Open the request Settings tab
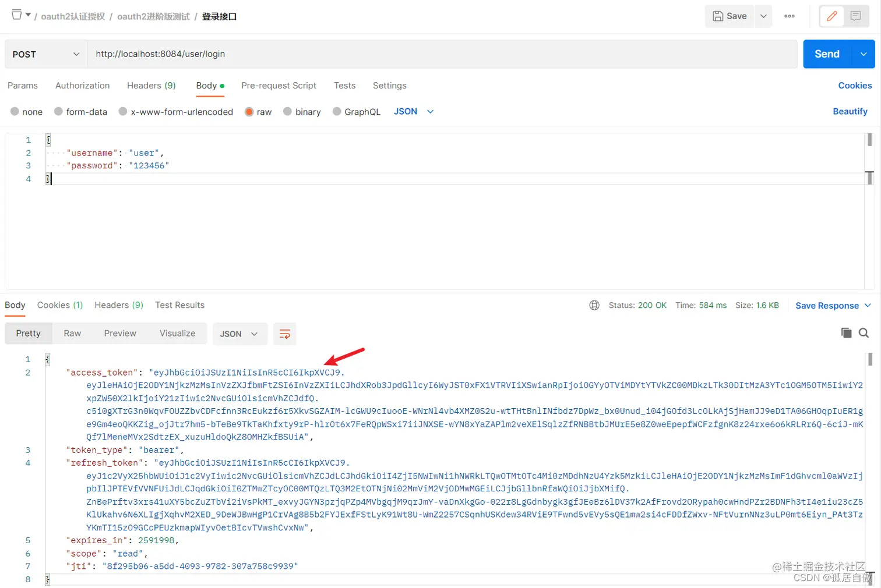The height and width of the screenshot is (588, 881). (x=390, y=86)
